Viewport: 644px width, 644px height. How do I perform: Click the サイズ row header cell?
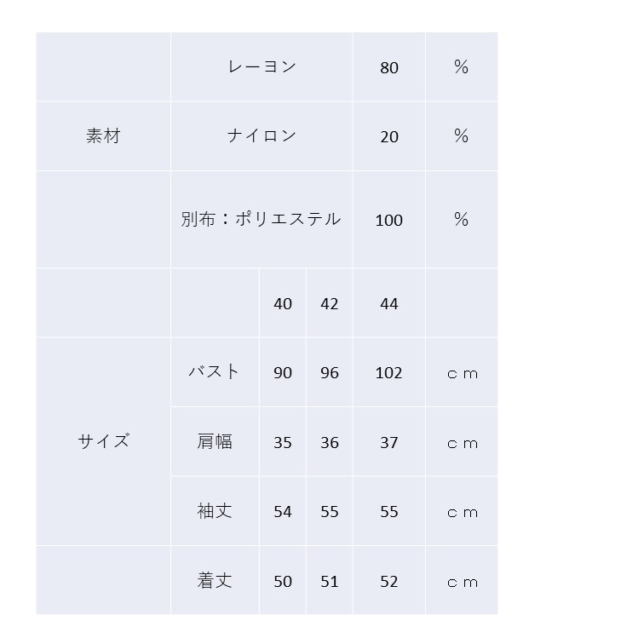103,441
